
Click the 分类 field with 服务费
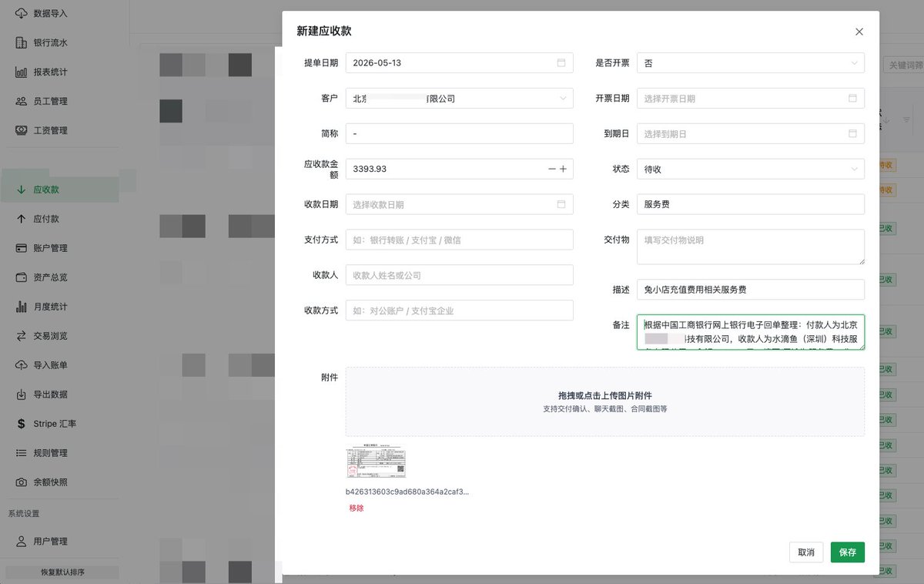(751, 204)
